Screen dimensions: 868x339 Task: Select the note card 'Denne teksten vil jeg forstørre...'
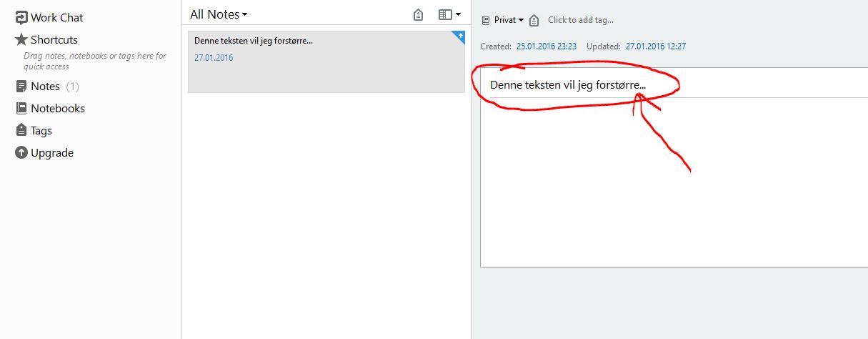(x=326, y=62)
